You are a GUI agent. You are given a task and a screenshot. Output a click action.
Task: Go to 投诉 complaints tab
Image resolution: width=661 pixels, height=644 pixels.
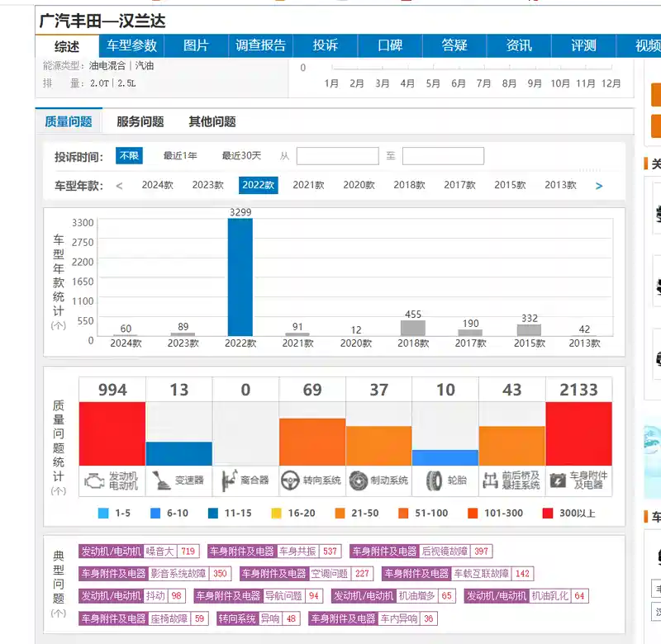326,45
